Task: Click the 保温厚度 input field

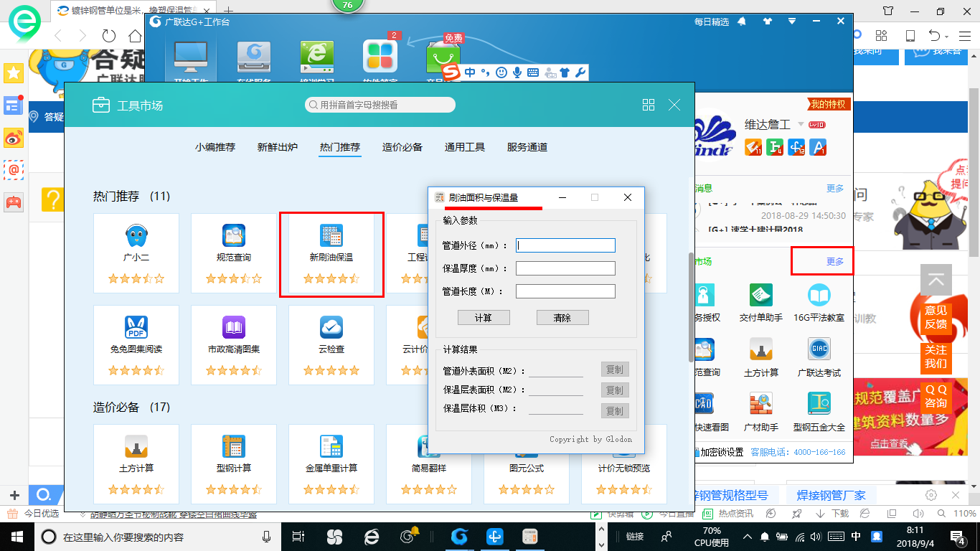Action: tap(565, 268)
